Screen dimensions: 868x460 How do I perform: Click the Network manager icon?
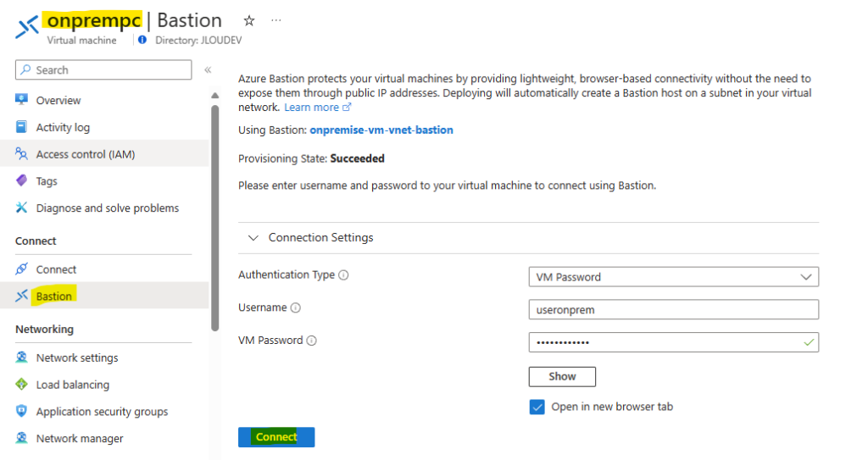click(21, 438)
